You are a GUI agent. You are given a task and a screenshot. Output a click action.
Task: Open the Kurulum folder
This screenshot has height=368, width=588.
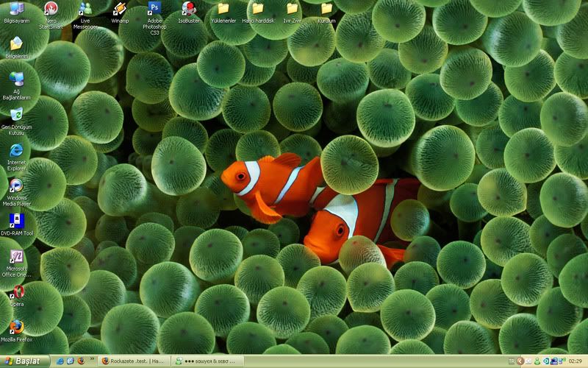(x=326, y=10)
